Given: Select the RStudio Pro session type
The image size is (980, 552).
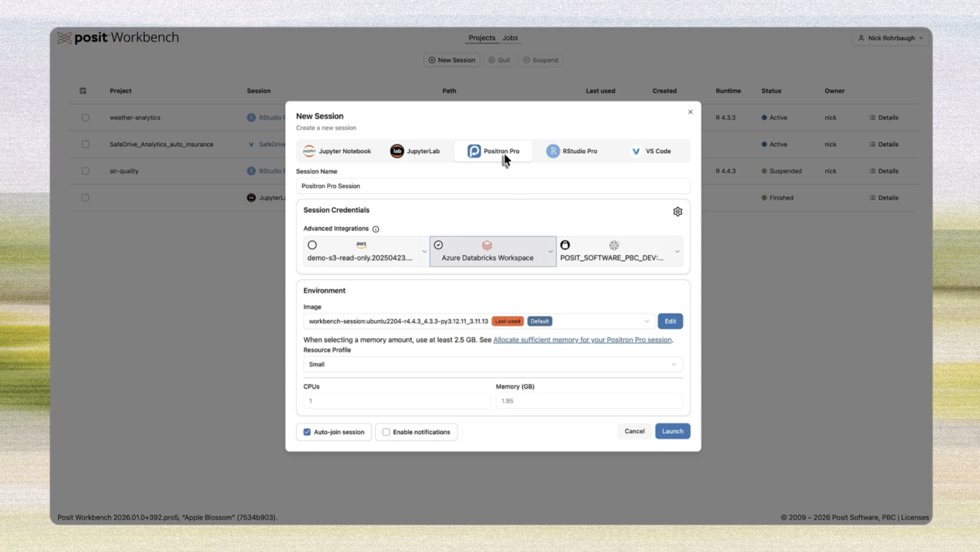Looking at the screenshot, I should pos(572,151).
